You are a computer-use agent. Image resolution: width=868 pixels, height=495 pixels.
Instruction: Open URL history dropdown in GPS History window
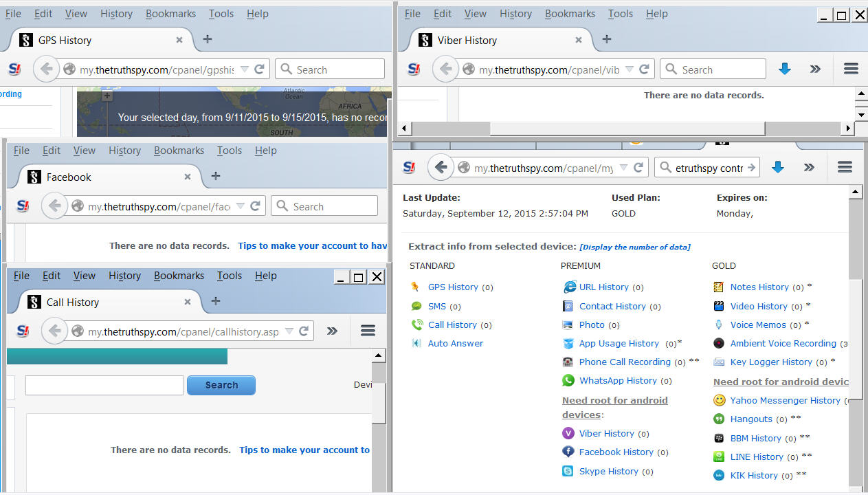click(x=245, y=69)
